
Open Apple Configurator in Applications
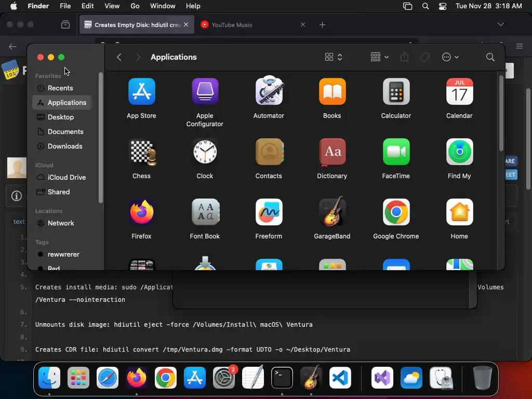tap(205, 91)
